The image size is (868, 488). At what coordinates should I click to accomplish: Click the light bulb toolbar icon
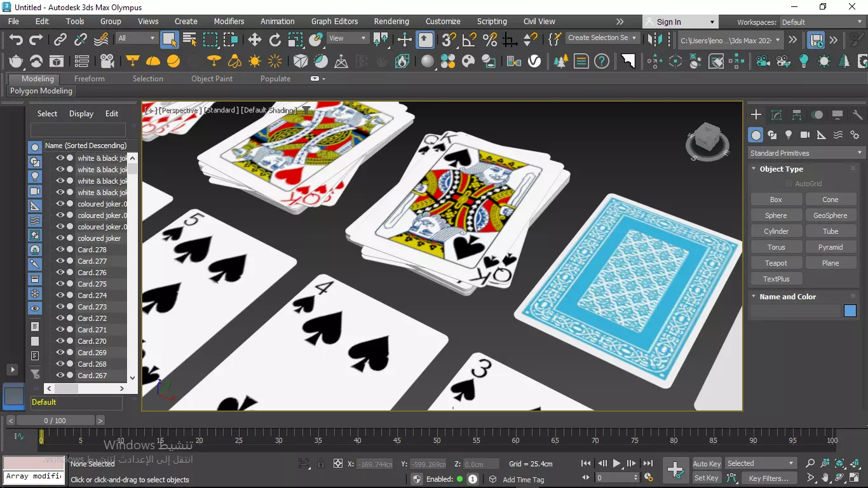point(804,62)
